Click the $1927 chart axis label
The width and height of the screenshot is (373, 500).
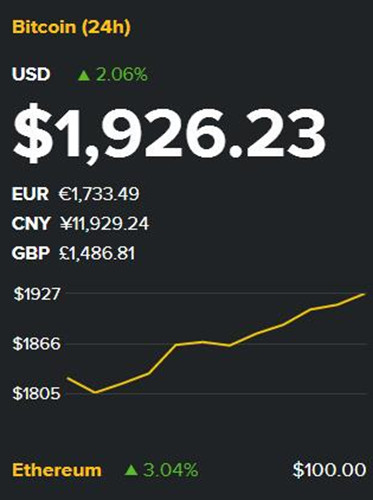click(x=37, y=294)
